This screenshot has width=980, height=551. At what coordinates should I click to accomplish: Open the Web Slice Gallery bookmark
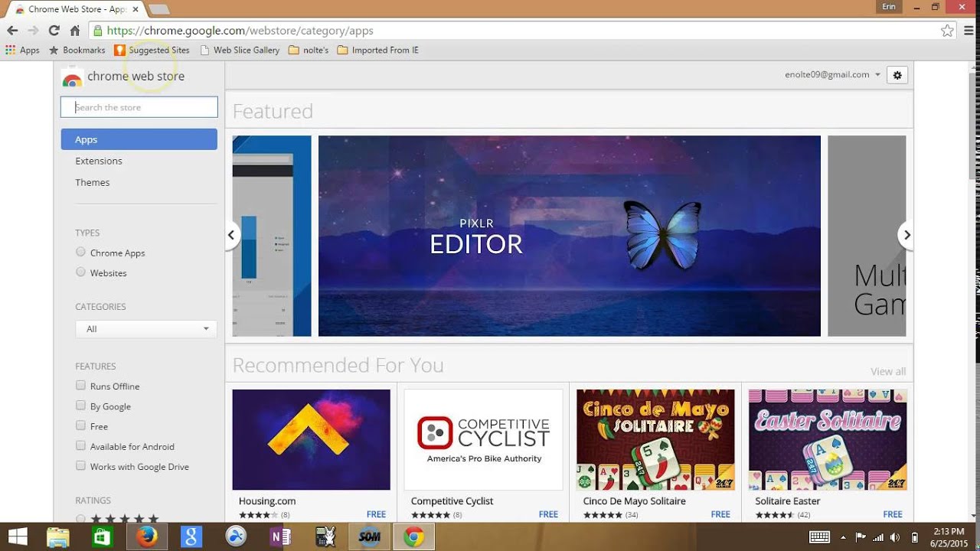click(239, 50)
